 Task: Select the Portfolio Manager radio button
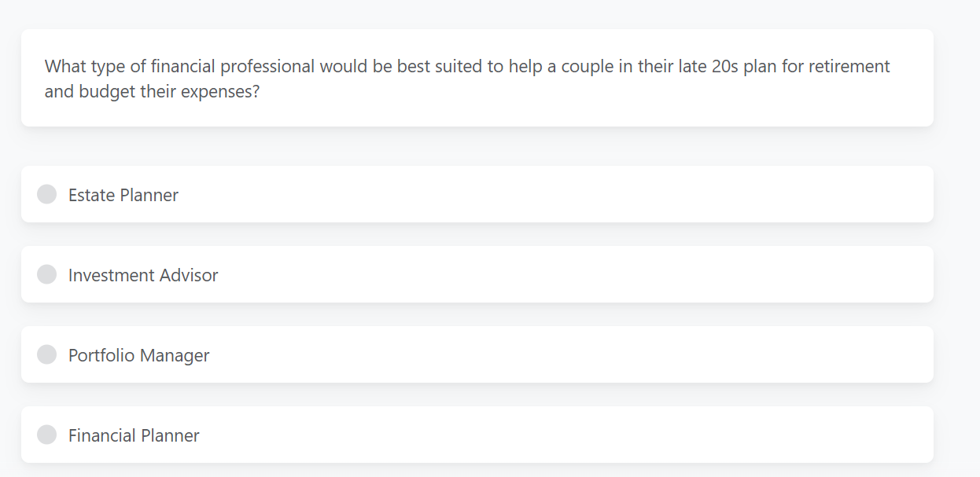point(46,354)
